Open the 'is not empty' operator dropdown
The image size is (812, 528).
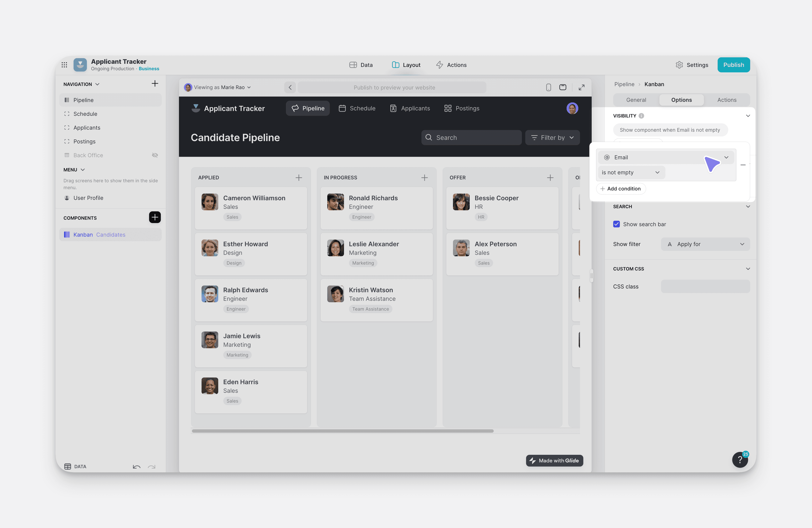click(631, 172)
